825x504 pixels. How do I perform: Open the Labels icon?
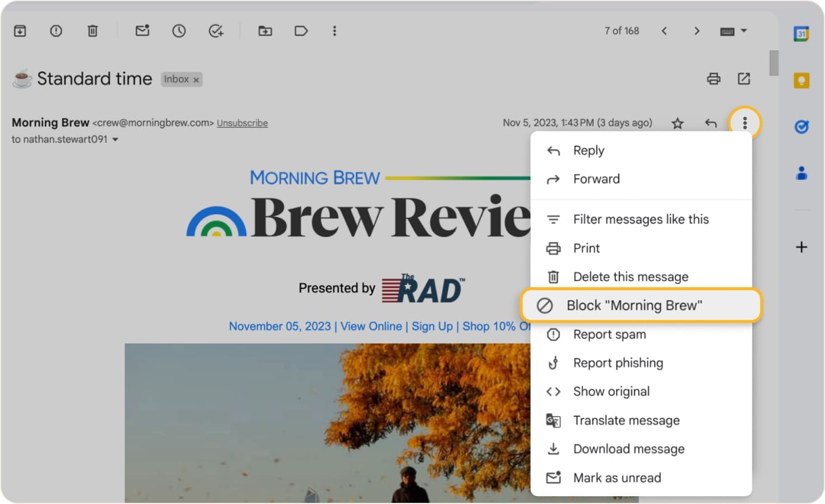(301, 31)
